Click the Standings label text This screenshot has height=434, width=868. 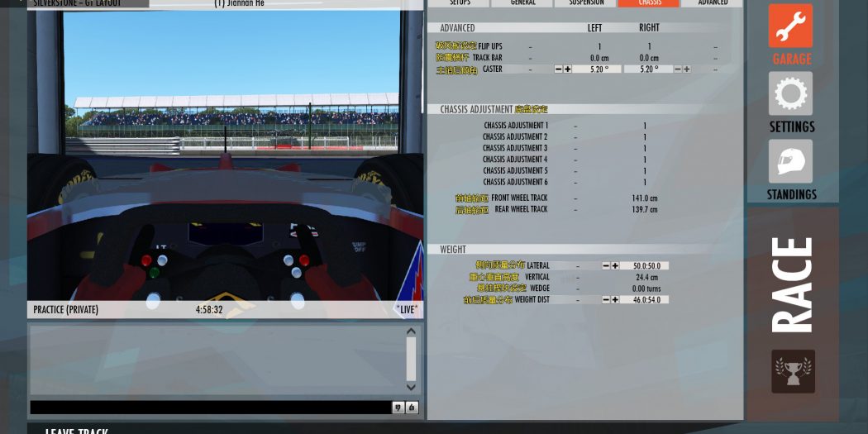click(792, 194)
